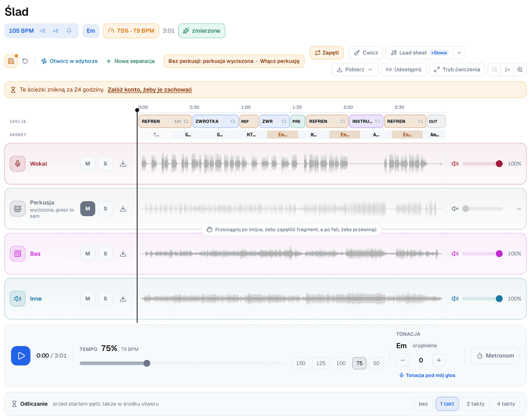Open the Pobierz dropdown
The width and height of the screenshot is (531, 420).
coord(355,69)
